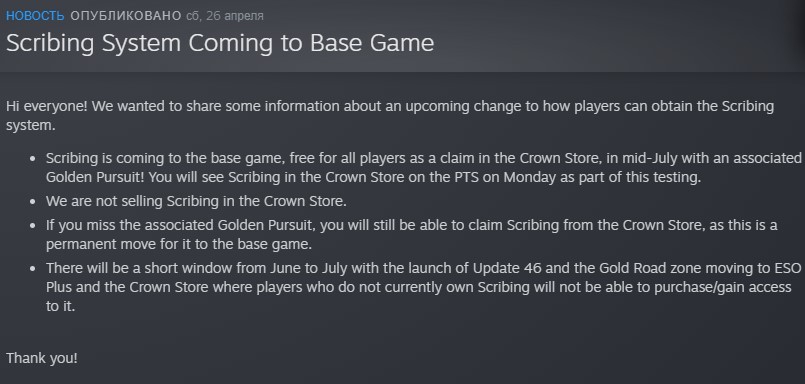Image resolution: width=805 pixels, height=384 pixels.
Task: Click the blue НОВОСТЬ news tag
Action: pos(35,16)
